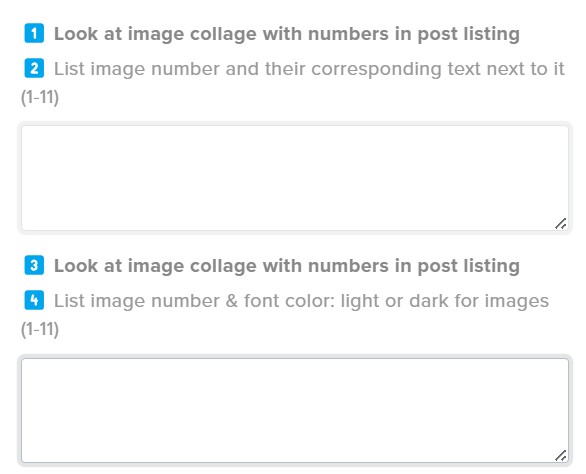Viewport: 586px width, 474px height.
Task: Click the blue step 2 number badge
Action: click(34, 68)
